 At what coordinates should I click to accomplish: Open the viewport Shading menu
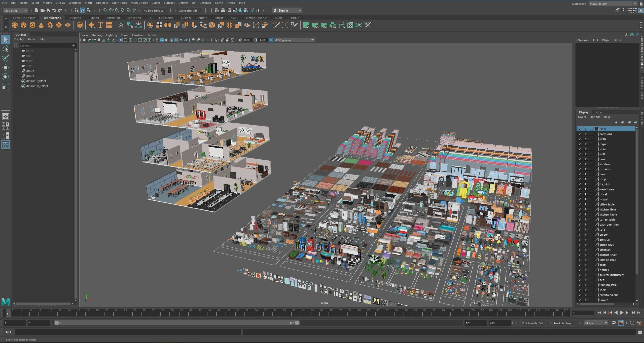point(97,35)
